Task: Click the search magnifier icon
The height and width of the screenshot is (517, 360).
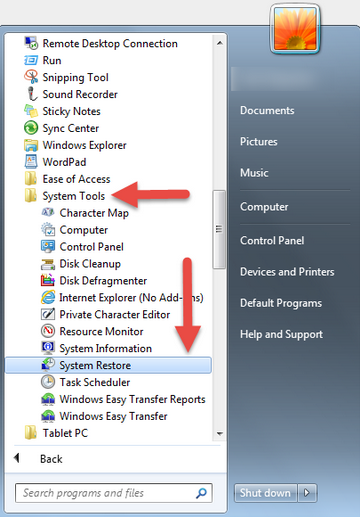Action: click(201, 493)
